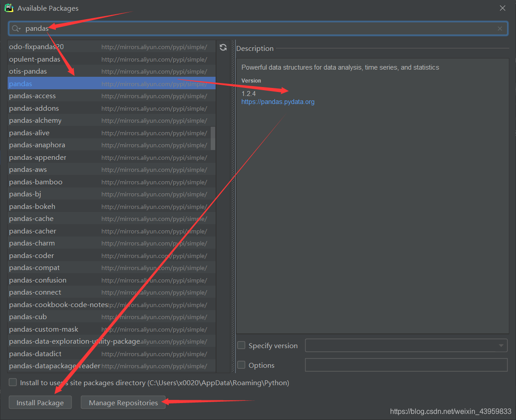Select pandas-cacher in the list
This screenshot has width=516, height=420.
pyautogui.click(x=112, y=231)
